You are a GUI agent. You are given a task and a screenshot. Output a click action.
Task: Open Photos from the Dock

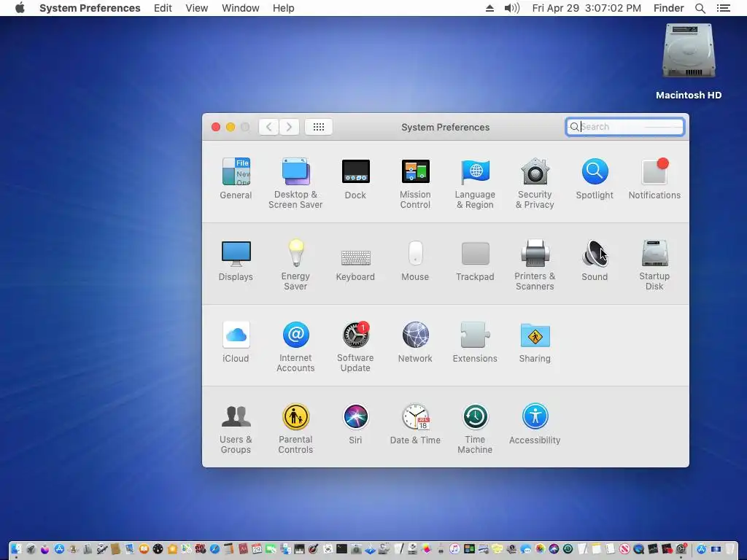pyautogui.click(x=541, y=549)
